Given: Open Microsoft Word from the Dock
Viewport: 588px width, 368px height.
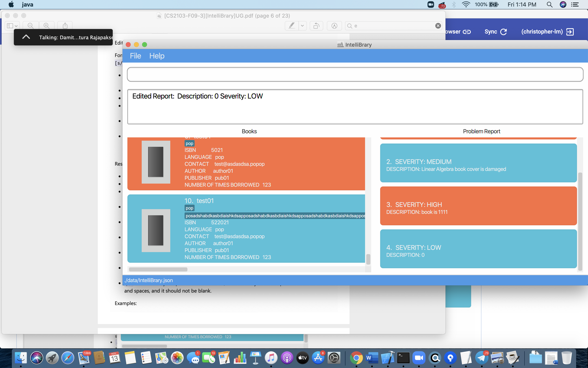Looking at the screenshot, I should coord(372,358).
